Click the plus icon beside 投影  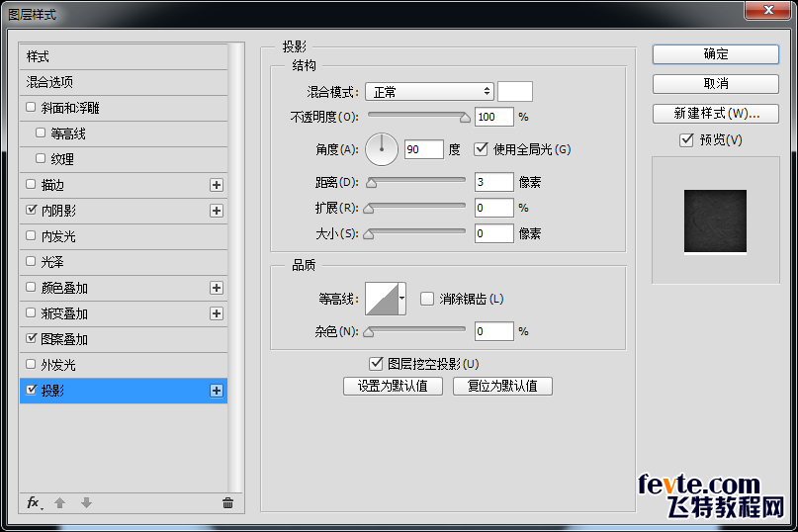pos(217,391)
